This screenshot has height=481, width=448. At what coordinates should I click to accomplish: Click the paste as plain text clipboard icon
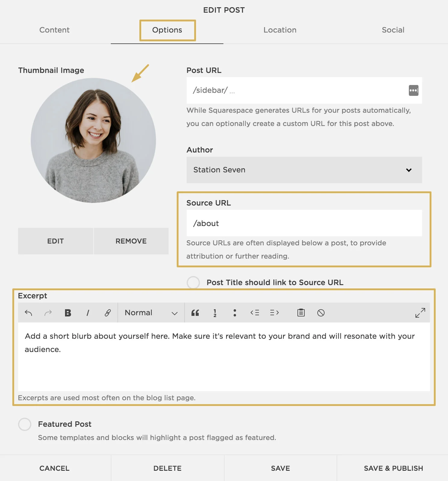coord(301,313)
